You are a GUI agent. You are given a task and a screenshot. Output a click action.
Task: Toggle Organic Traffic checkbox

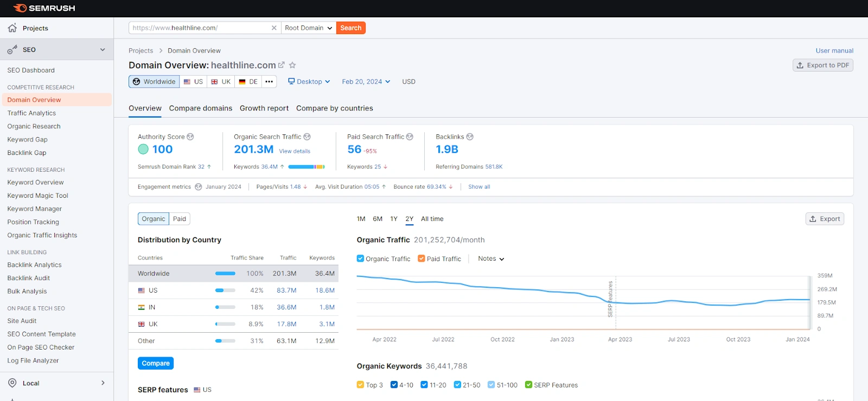(360, 258)
